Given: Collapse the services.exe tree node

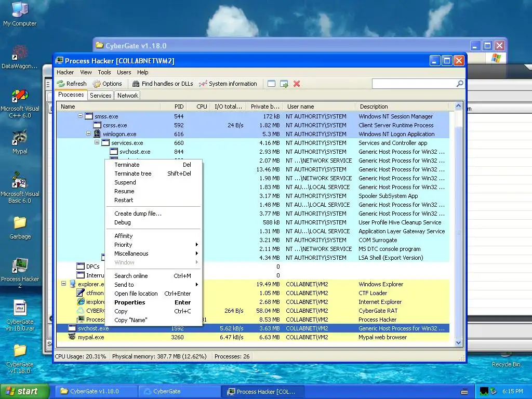Looking at the screenshot, I should click(97, 142).
